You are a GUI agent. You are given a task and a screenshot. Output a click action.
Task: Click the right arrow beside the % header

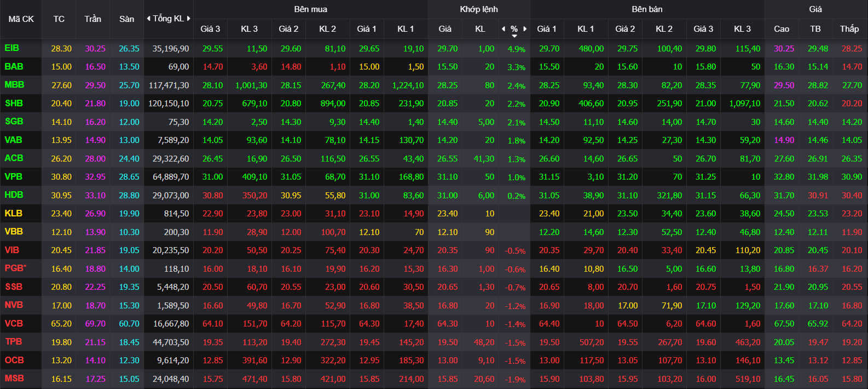pos(525,29)
